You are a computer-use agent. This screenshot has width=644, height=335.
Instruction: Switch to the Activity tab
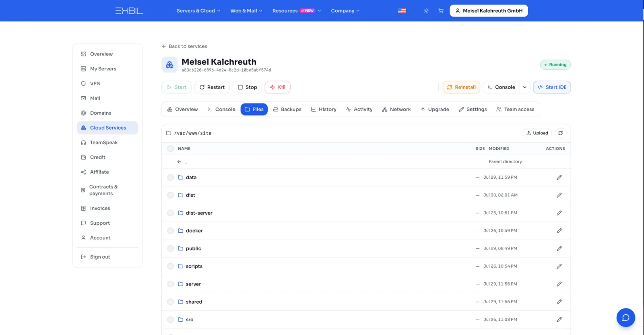tap(359, 110)
